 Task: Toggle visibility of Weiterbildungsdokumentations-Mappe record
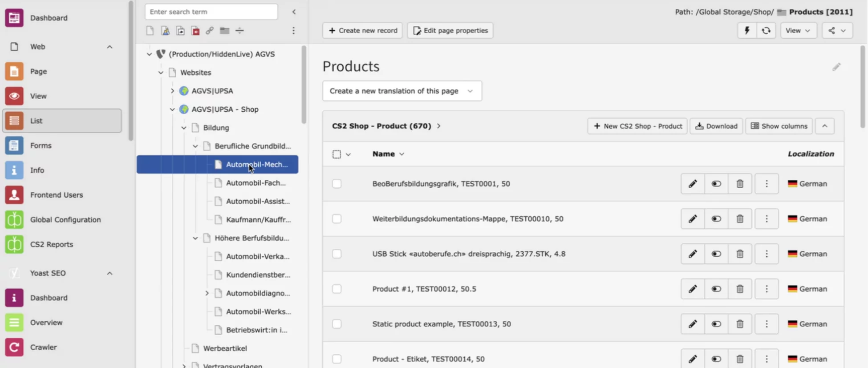point(716,219)
